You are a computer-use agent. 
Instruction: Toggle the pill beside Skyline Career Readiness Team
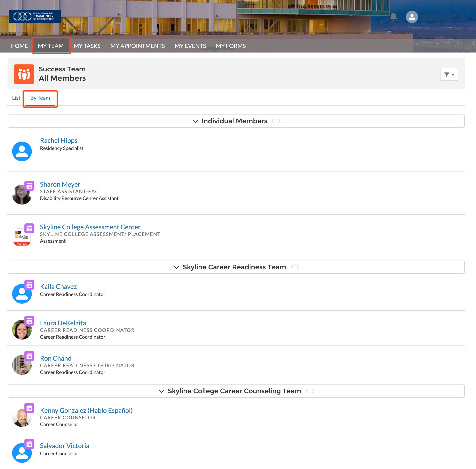(295, 267)
